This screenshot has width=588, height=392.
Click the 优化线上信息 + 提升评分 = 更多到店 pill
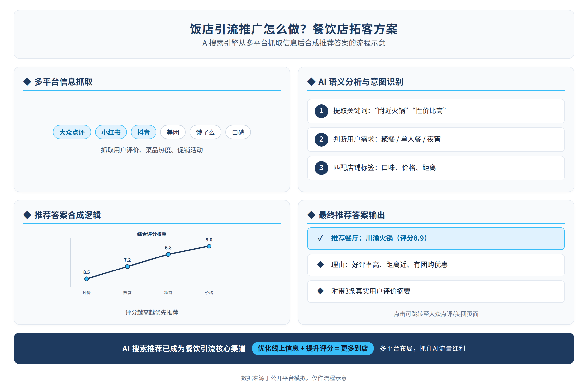313,348
